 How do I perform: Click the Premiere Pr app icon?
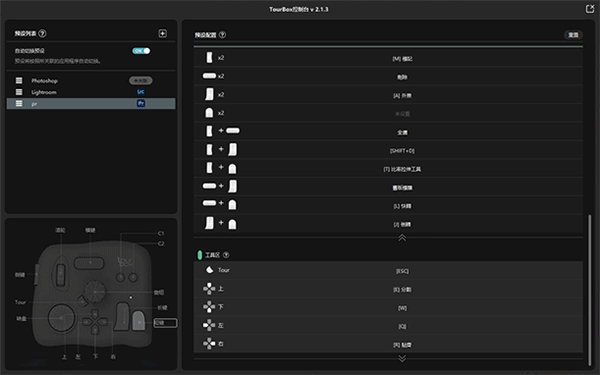click(x=141, y=103)
